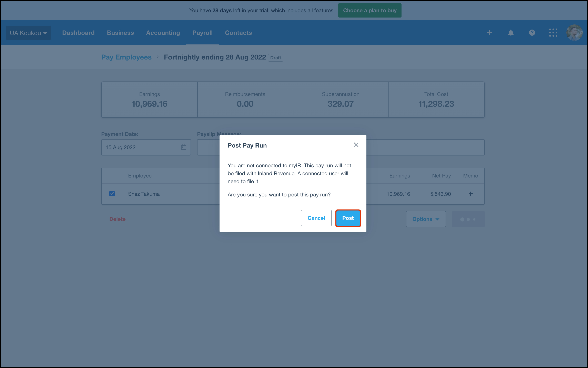The width and height of the screenshot is (588, 368).
Task: Expand the UA Koukou organisation dropdown
Action: [28, 33]
